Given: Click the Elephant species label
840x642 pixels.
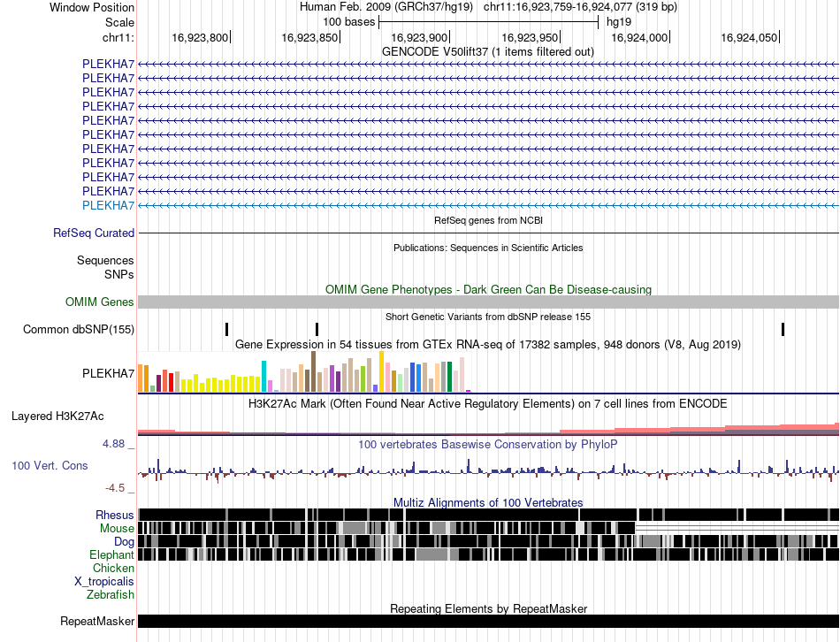Looking at the screenshot, I should pos(111,555).
